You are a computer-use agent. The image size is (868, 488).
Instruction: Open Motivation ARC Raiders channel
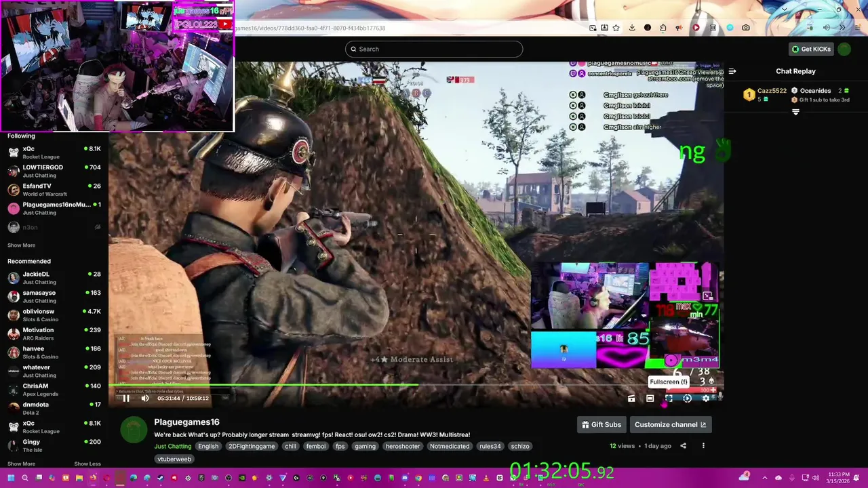coord(54,333)
